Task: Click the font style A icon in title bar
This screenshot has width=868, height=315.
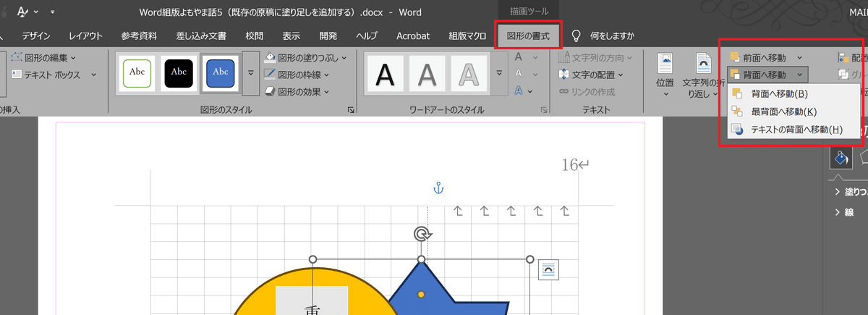Action: 23,12
